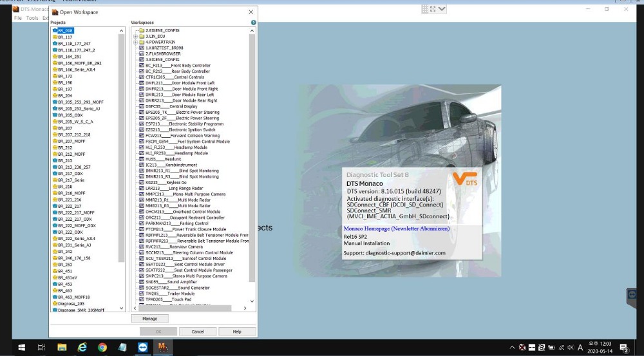
Task: Click the folder icon of 2.EIGENE_CONFIG
Action: pyautogui.click(x=142, y=30)
